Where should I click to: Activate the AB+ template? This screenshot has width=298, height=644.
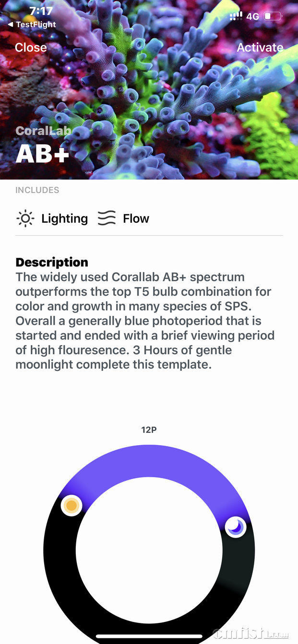coord(260,47)
